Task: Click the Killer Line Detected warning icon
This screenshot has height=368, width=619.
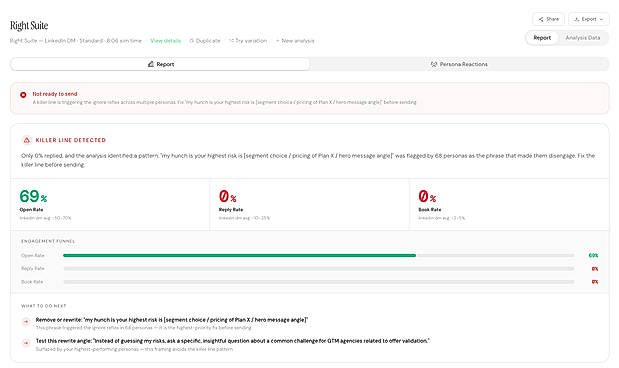Action: click(26, 140)
